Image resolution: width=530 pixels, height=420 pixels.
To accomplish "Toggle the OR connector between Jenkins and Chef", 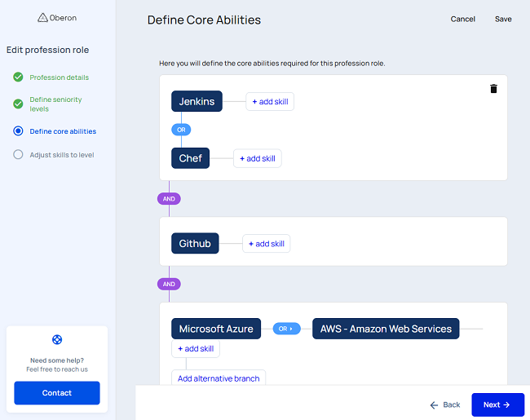I will point(181,130).
